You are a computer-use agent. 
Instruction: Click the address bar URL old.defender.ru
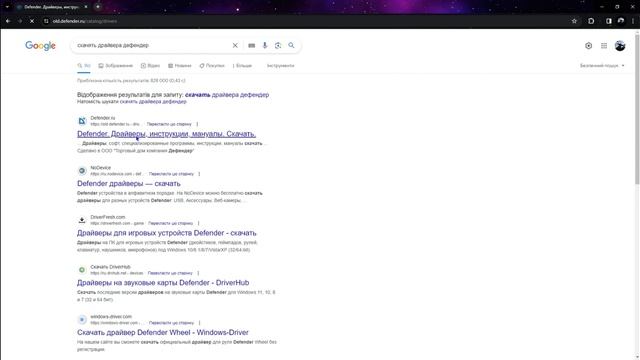click(x=85, y=21)
